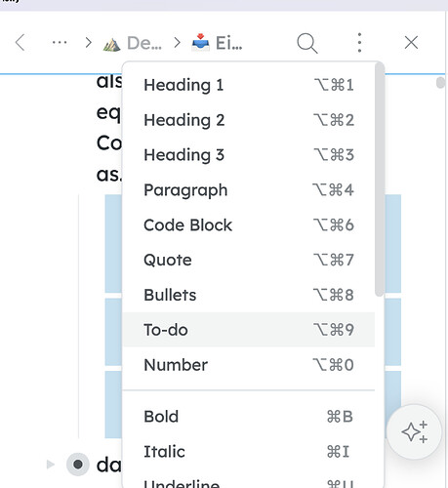
Task: Click the breadcrumb chevron after ellipsis
Action: (x=88, y=43)
